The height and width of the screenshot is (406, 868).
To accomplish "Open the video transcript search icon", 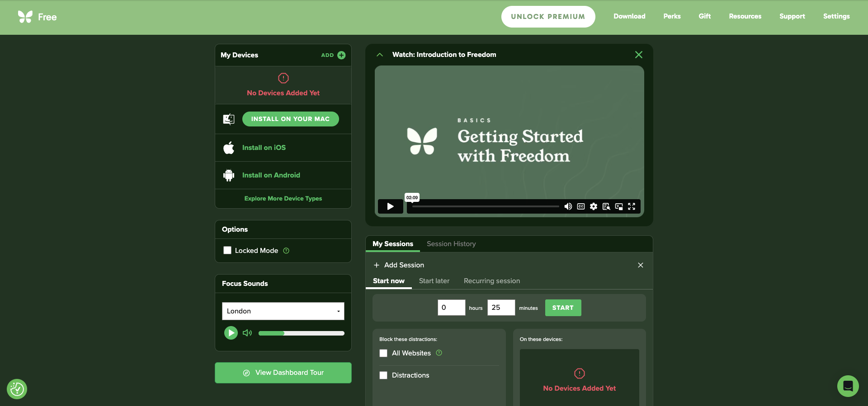I will click(606, 206).
